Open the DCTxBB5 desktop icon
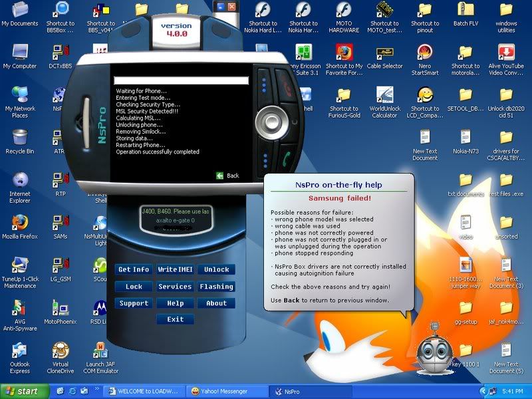 coord(61,57)
